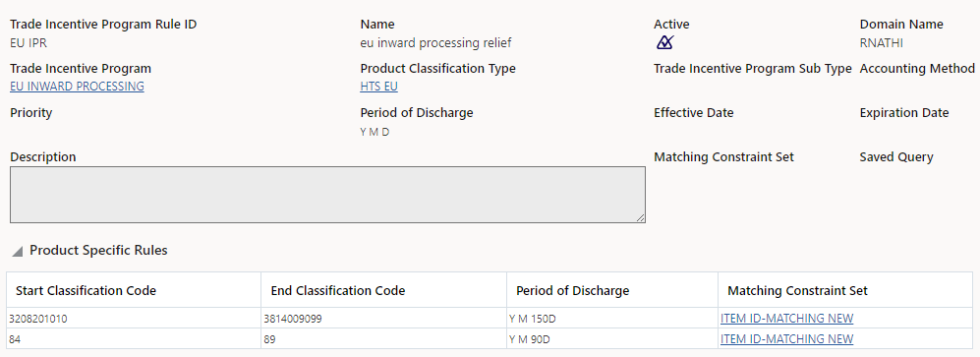Click inside the Description text area
The width and height of the screenshot is (980, 357).
tap(327, 195)
